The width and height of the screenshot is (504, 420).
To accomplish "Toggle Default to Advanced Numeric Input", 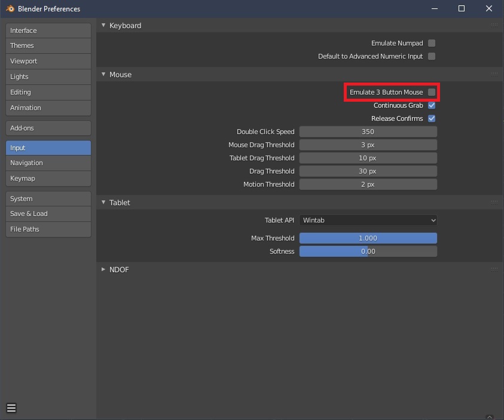I will tap(432, 56).
